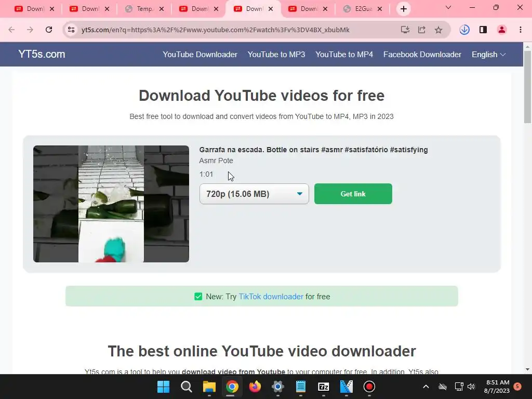This screenshot has width=532, height=399.
Task: Open Facebook Downloader page
Action: [422, 54]
